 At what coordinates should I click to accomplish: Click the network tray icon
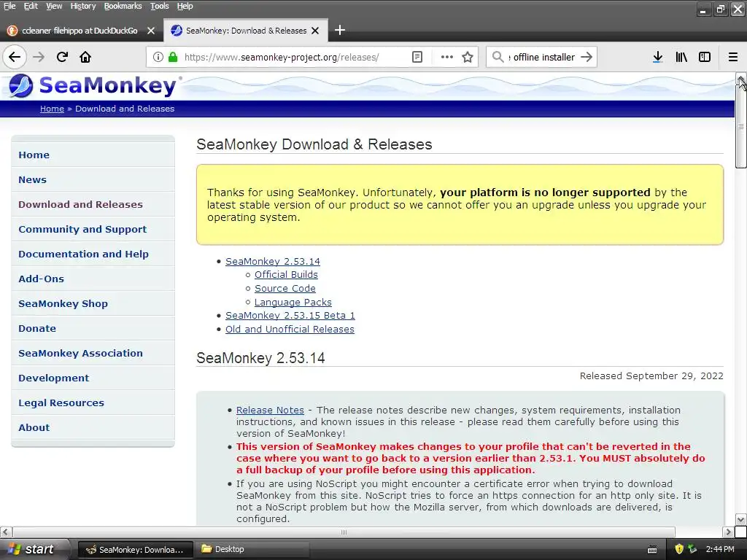692,549
